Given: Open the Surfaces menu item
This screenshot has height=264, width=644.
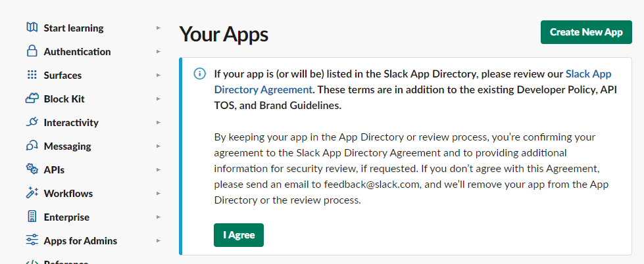Looking at the screenshot, I should pos(62,76).
